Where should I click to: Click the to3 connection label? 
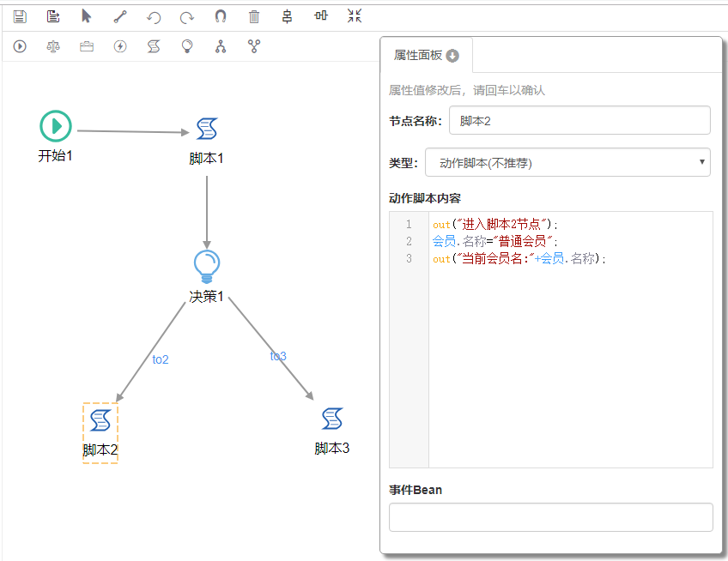tap(278, 356)
